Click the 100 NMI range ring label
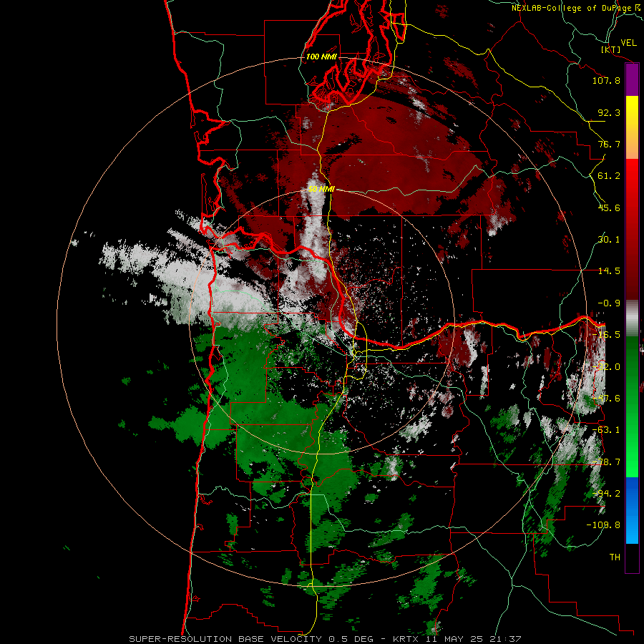Image resolution: width=644 pixels, height=644 pixels. pyautogui.click(x=321, y=57)
